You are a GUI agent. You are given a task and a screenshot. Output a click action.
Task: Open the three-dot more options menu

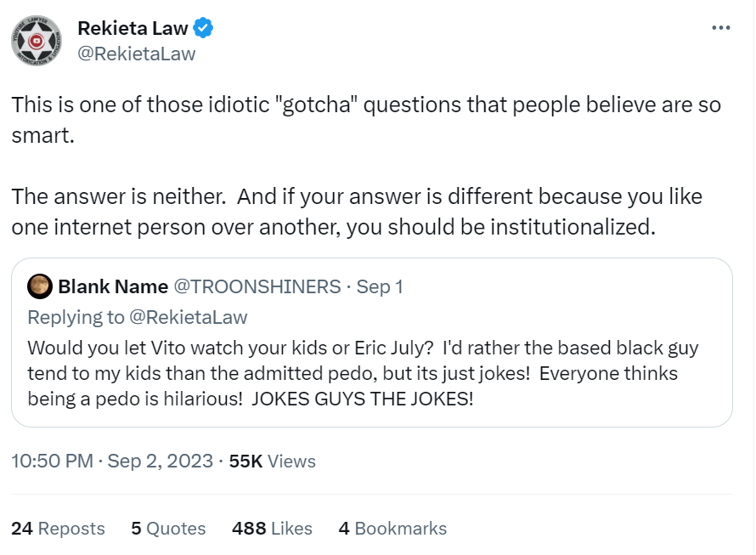click(721, 28)
